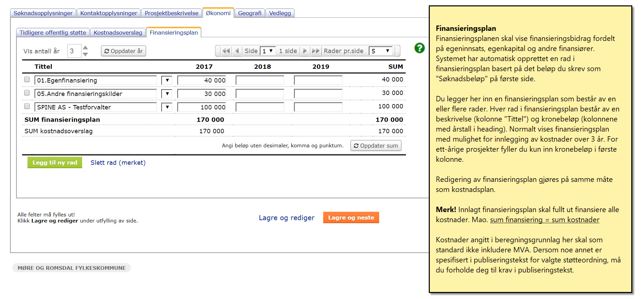The height and width of the screenshot is (299, 644).
Task: Click the 2018 field for SPINE AS row
Action: (x=260, y=107)
